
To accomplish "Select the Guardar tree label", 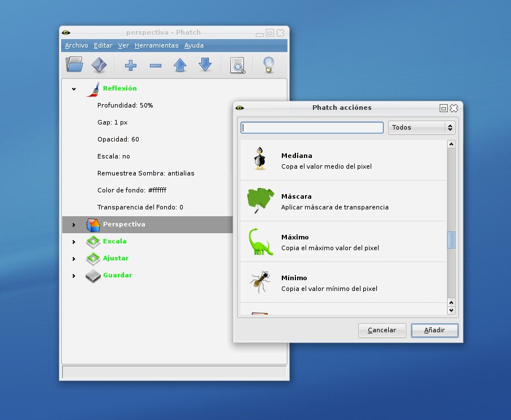I will (x=117, y=275).
